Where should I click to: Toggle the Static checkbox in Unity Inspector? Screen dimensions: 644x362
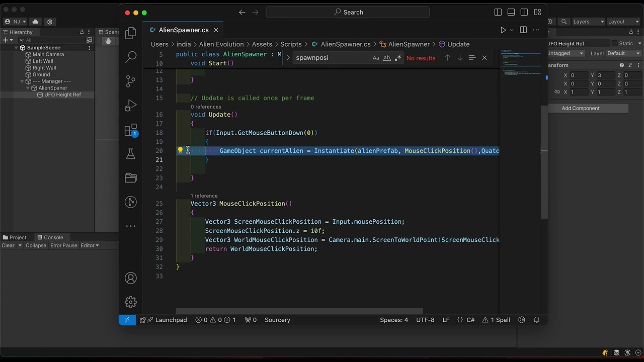[614, 44]
